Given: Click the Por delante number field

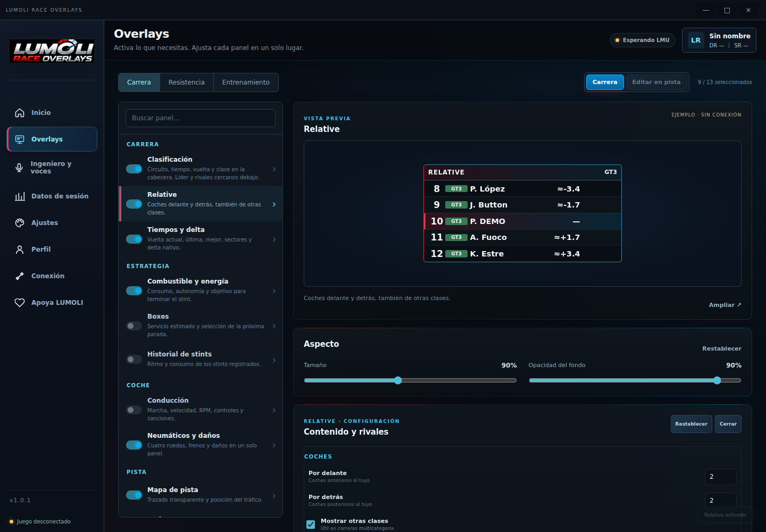Looking at the screenshot, I should point(720,477).
